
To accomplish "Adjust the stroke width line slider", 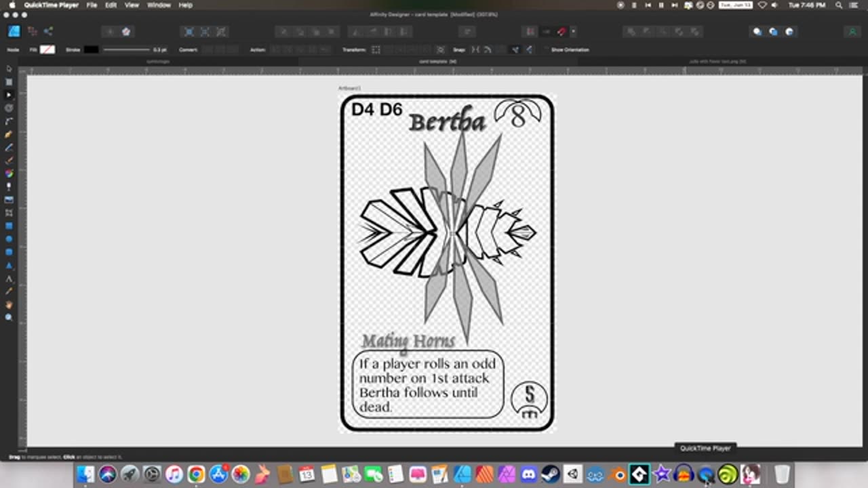I will pos(126,49).
